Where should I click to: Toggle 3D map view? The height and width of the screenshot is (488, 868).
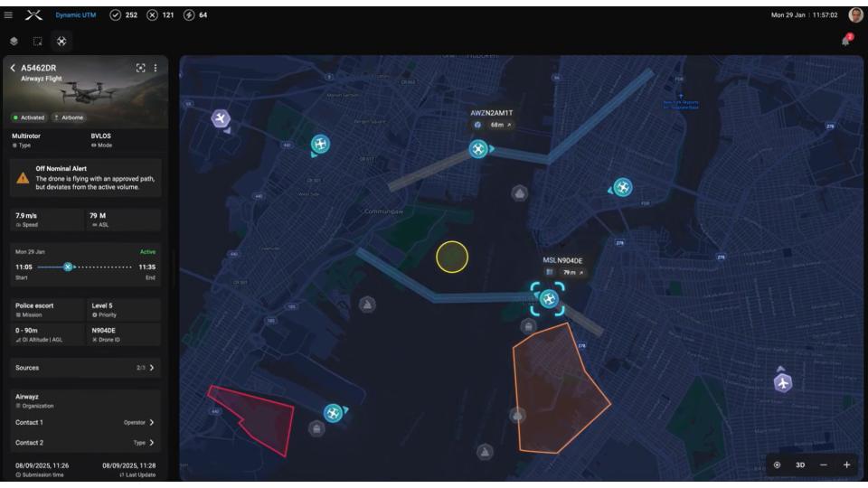(800, 465)
